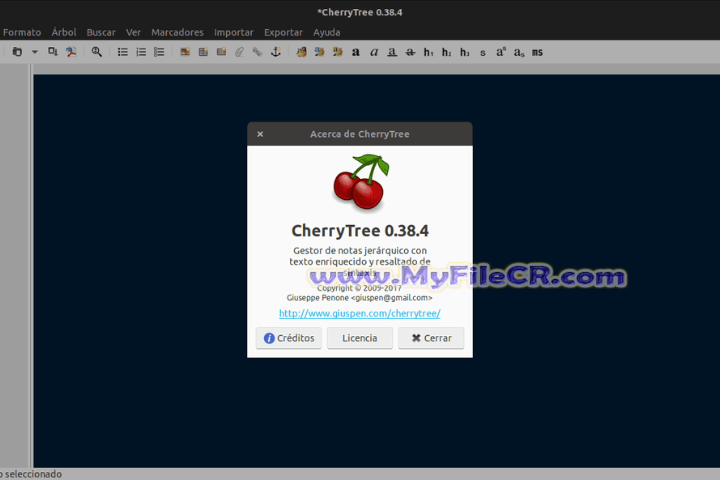Toggle strikethrough with the struck 'a' icon

click(410, 52)
